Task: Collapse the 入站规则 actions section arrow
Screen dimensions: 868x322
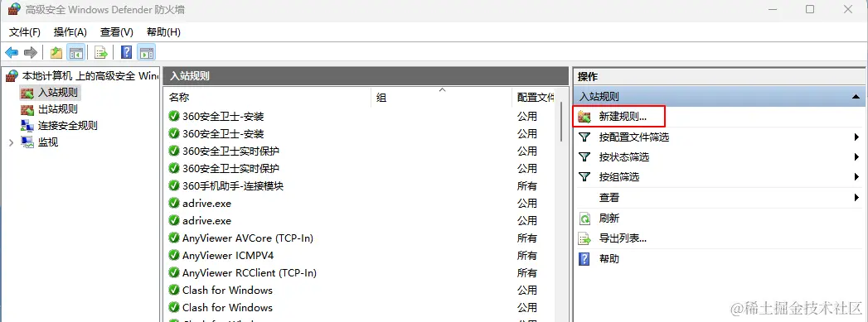Action: [856, 97]
